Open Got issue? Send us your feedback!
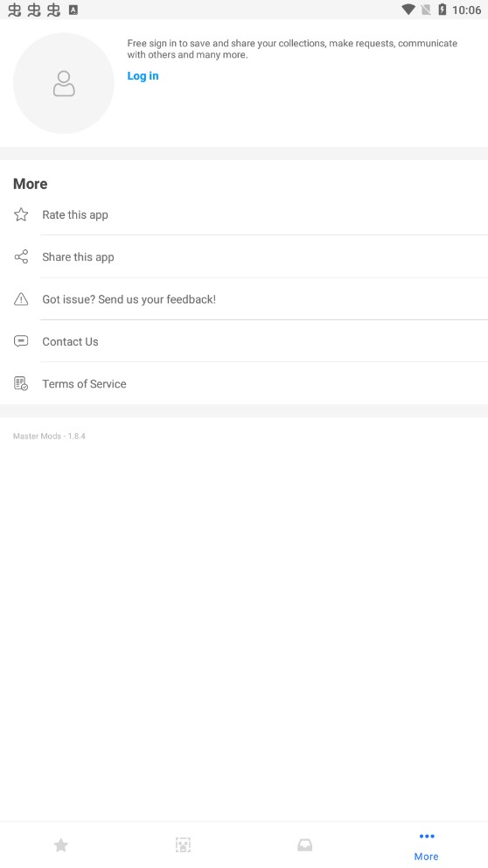This screenshot has width=488, height=868. [x=244, y=299]
